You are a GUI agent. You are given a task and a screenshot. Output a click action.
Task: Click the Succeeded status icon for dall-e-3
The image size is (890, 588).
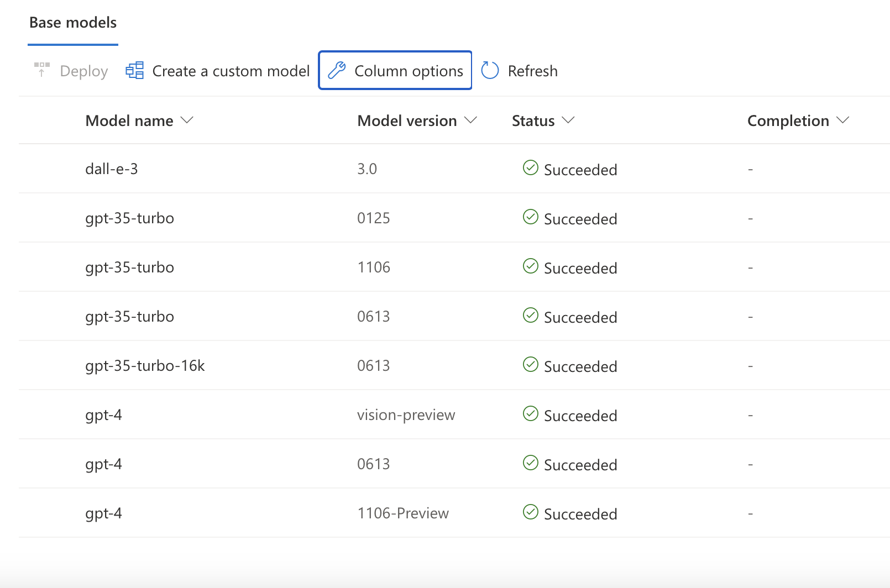pos(530,168)
